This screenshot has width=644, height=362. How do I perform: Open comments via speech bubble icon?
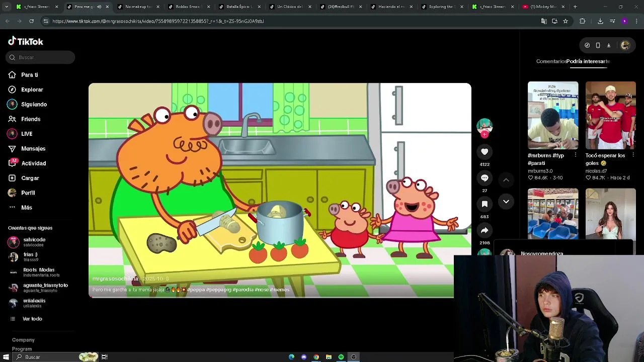(485, 178)
